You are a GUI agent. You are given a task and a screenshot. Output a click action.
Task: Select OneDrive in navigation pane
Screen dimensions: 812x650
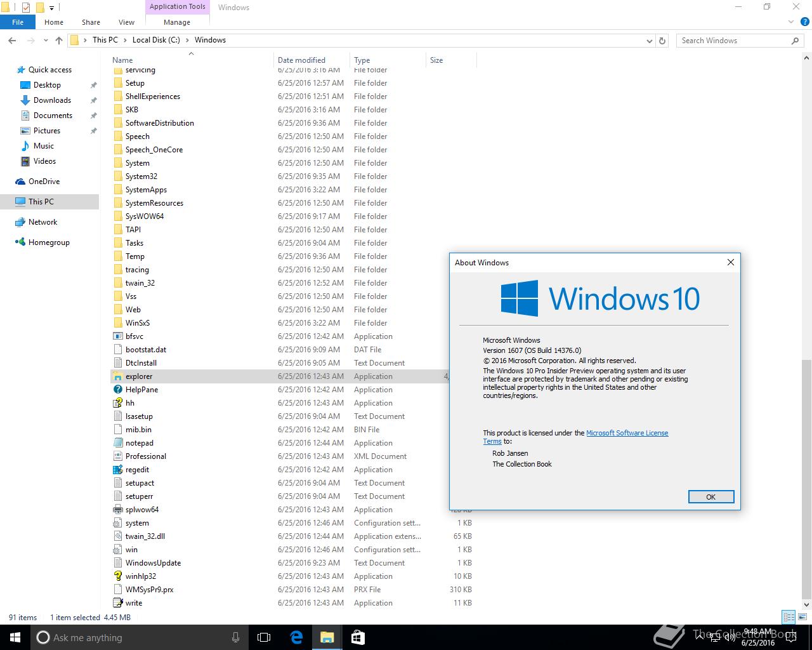(44, 182)
